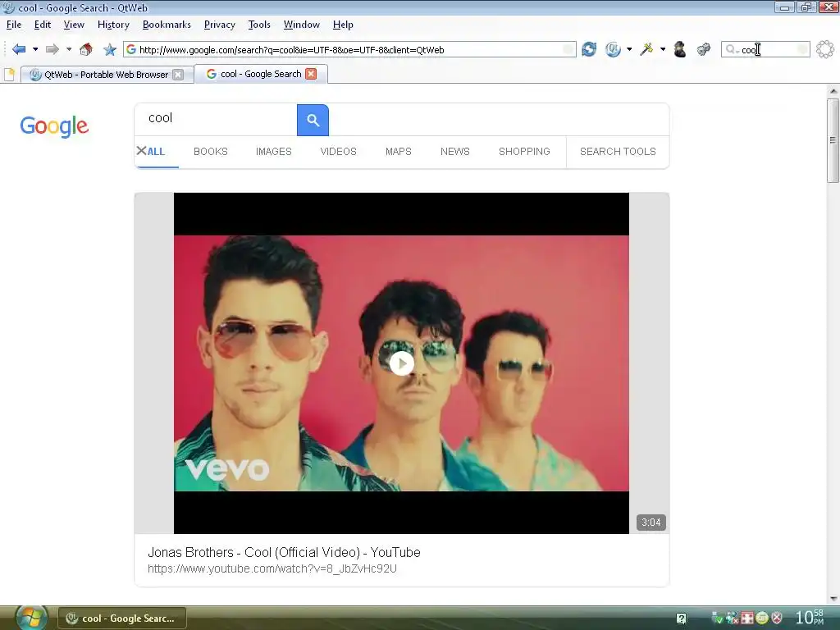The image size is (840, 630).
Task: Click the gray forward arrow button
Action: click(x=52, y=49)
